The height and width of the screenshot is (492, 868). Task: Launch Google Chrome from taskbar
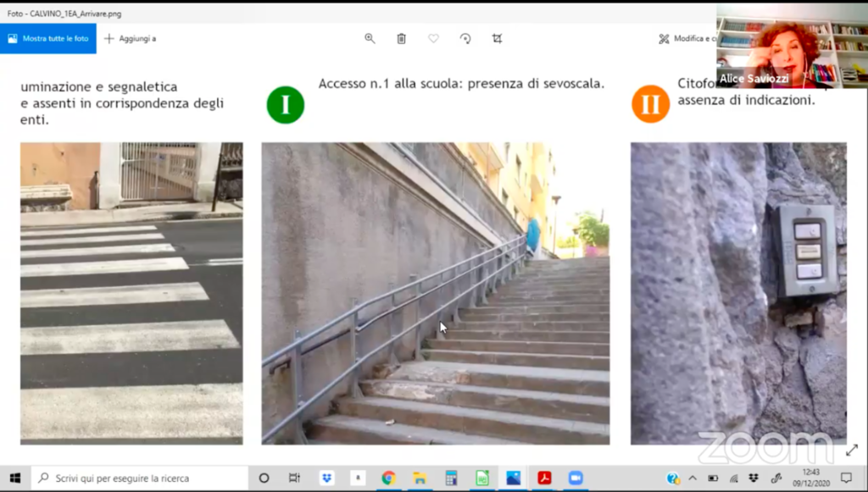click(x=388, y=478)
